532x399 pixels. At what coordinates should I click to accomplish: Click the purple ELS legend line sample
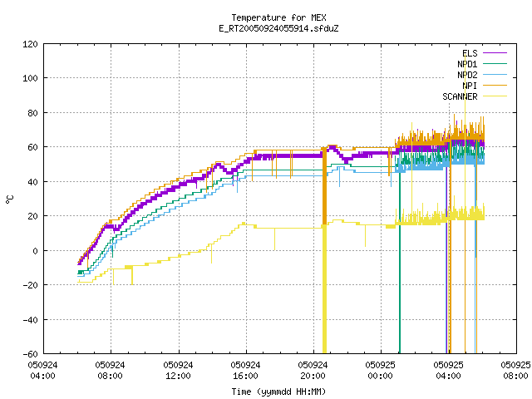tap(495, 53)
